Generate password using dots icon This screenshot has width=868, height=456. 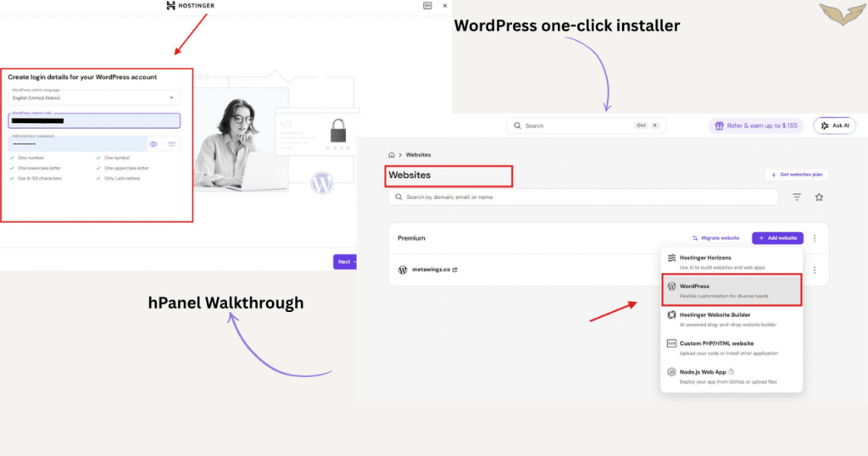171,144
